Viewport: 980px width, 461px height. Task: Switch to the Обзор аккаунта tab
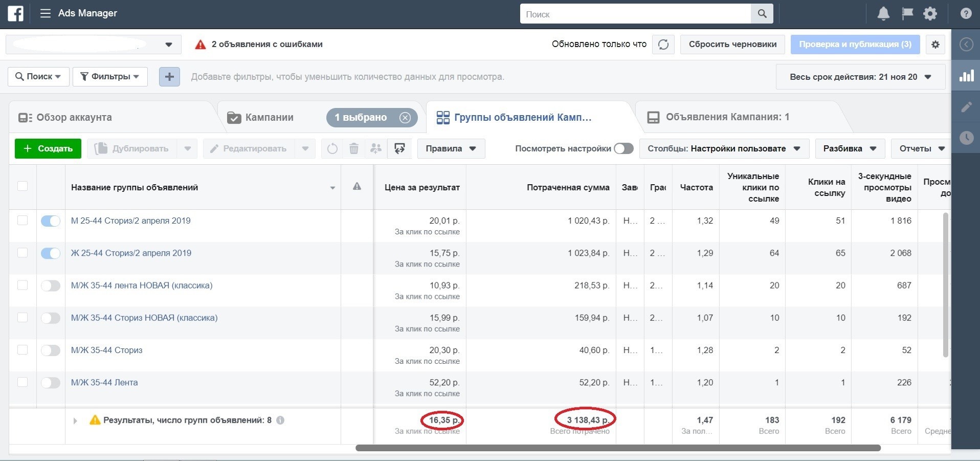(x=74, y=117)
